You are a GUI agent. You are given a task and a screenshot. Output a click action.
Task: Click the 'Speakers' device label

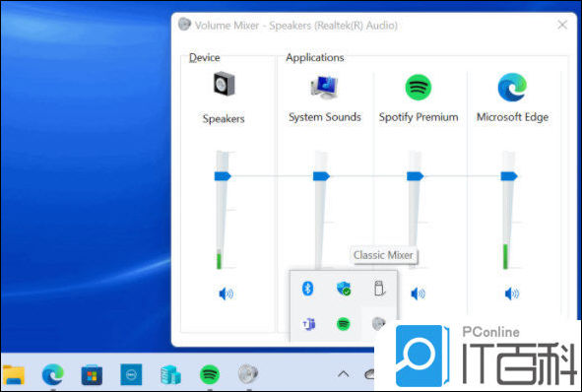coord(224,119)
